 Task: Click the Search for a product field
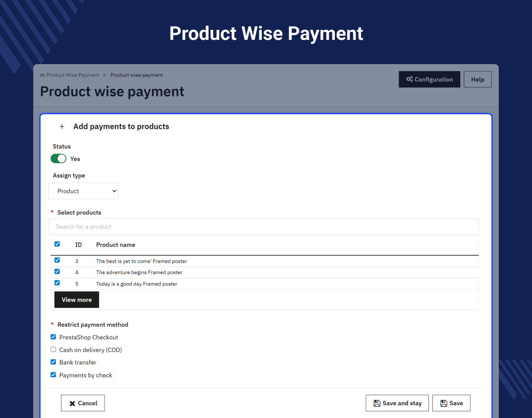(263, 227)
